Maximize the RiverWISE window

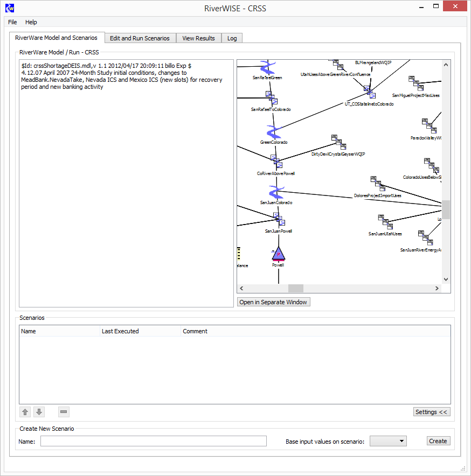pos(436,6)
